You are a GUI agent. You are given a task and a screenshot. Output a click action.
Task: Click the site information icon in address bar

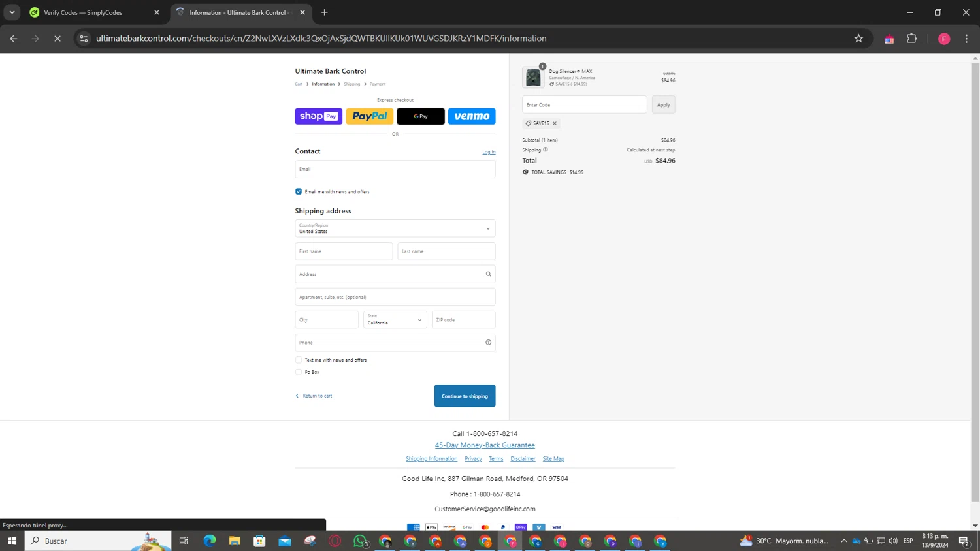click(x=84, y=39)
